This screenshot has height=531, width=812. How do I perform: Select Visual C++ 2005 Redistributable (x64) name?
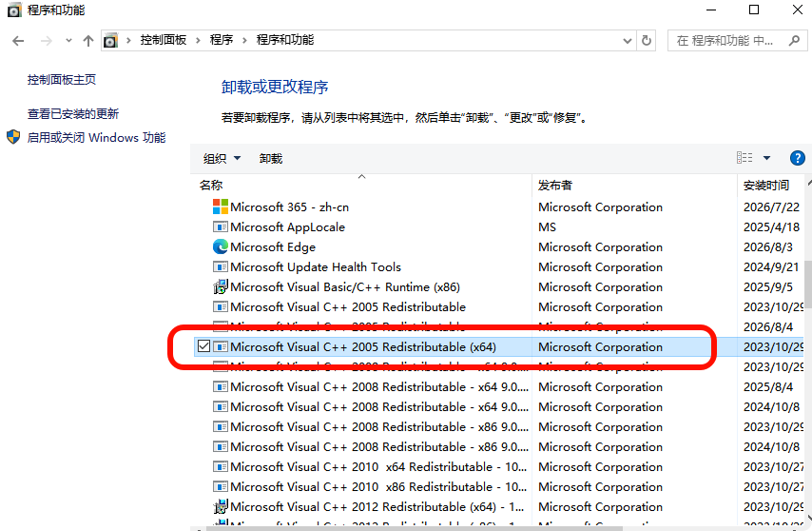point(363,346)
